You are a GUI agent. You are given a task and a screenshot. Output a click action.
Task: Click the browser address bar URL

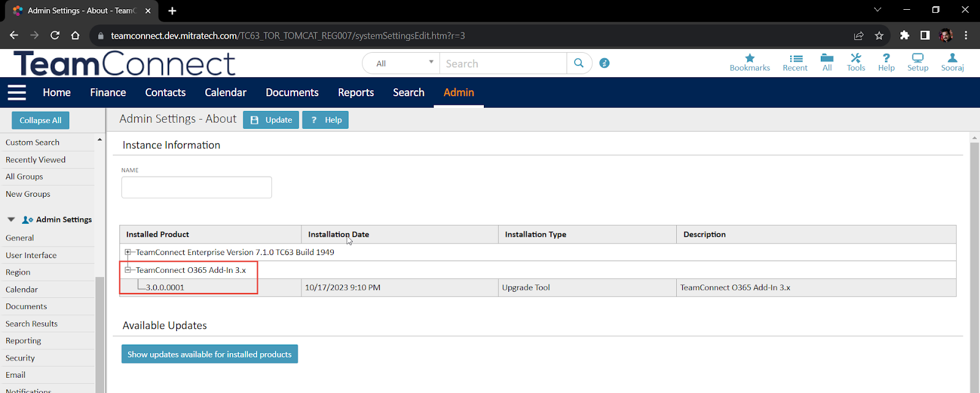point(288,36)
